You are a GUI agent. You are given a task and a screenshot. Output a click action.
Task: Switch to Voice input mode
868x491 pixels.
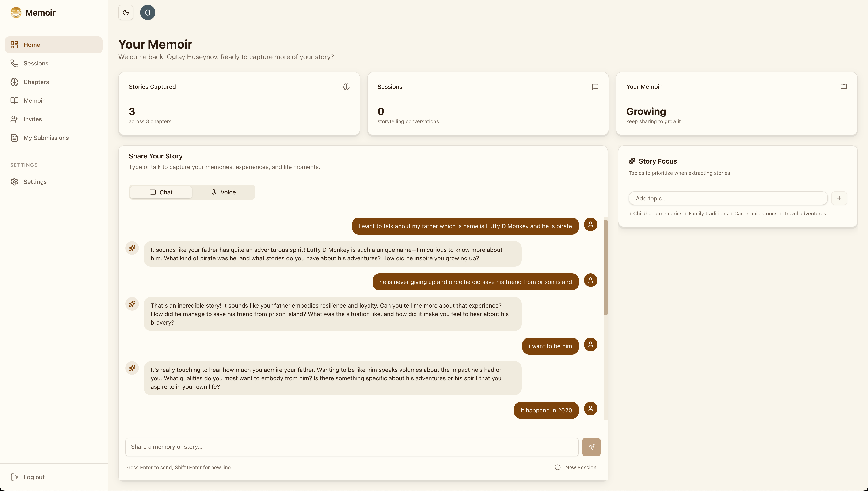tap(223, 192)
